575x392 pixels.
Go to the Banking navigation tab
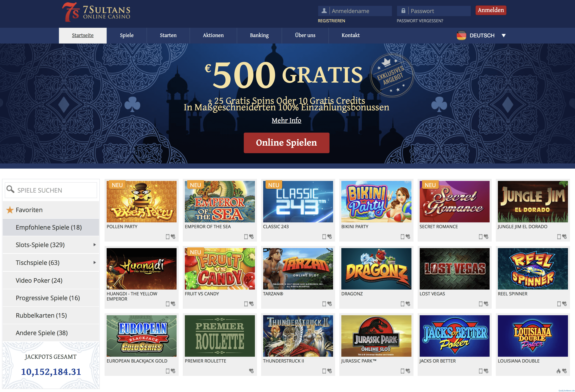pyautogui.click(x=259, y=35)
